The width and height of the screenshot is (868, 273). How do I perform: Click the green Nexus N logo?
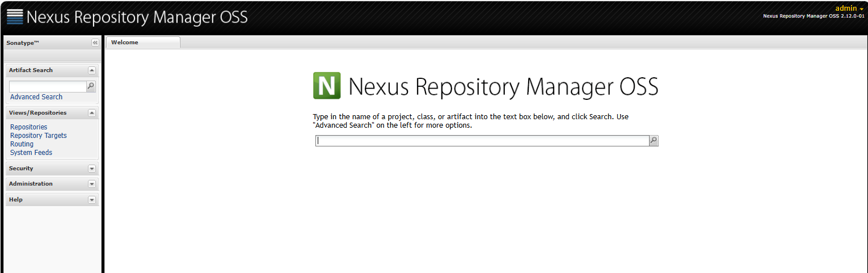coord(327,86)
